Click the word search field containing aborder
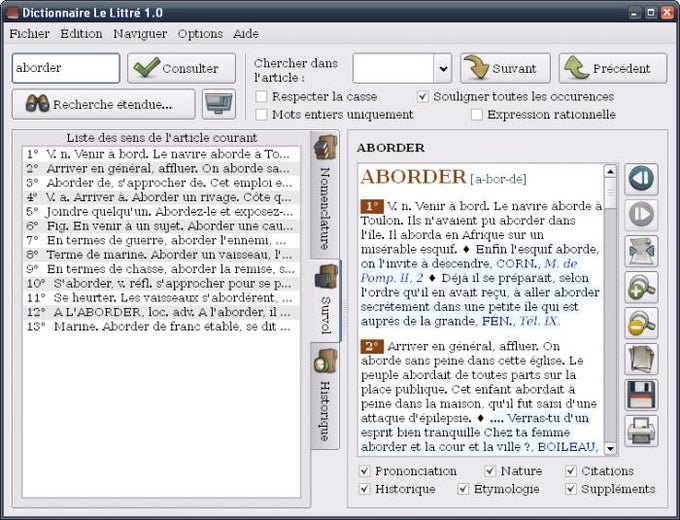 (x=66, y=68)
